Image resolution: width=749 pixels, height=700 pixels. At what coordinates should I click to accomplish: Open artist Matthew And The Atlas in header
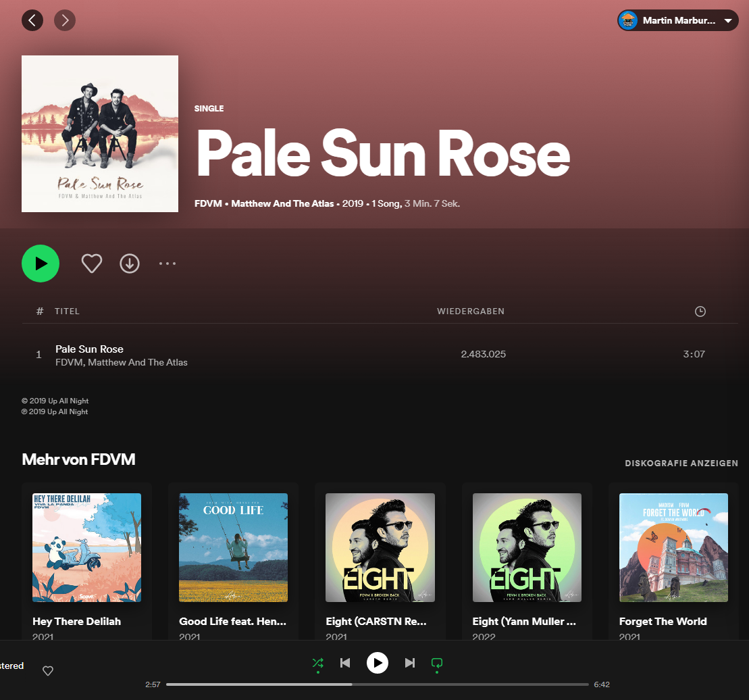(282, 203)
